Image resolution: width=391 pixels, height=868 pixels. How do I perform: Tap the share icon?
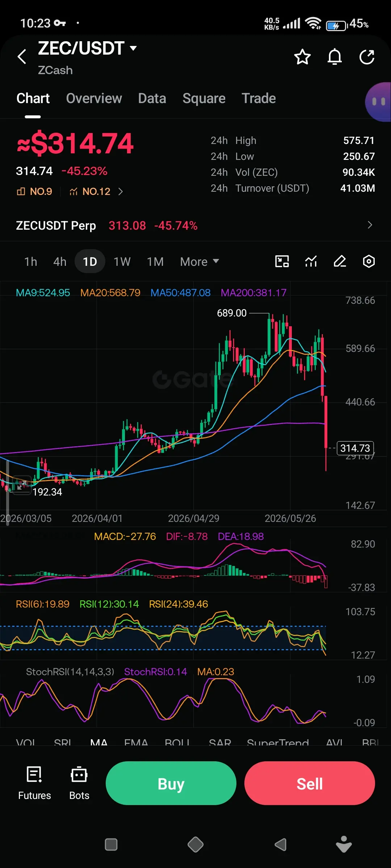click(367, 57)
